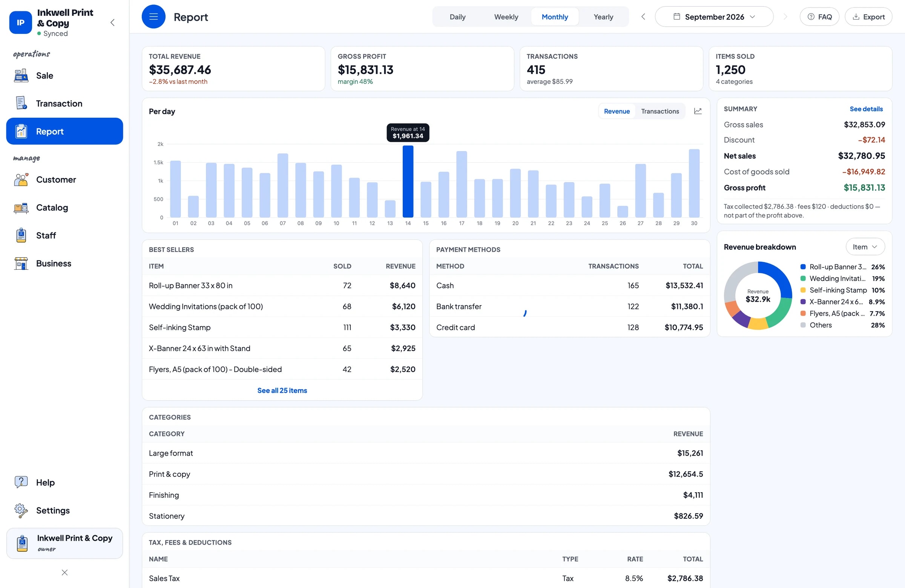Click the highlighted bar for day 14

[408, 181]
